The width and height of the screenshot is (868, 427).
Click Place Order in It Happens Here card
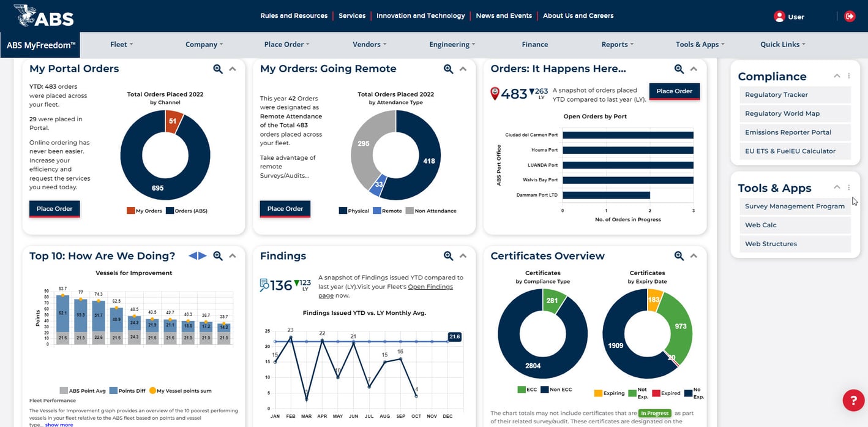click(674, 91)
